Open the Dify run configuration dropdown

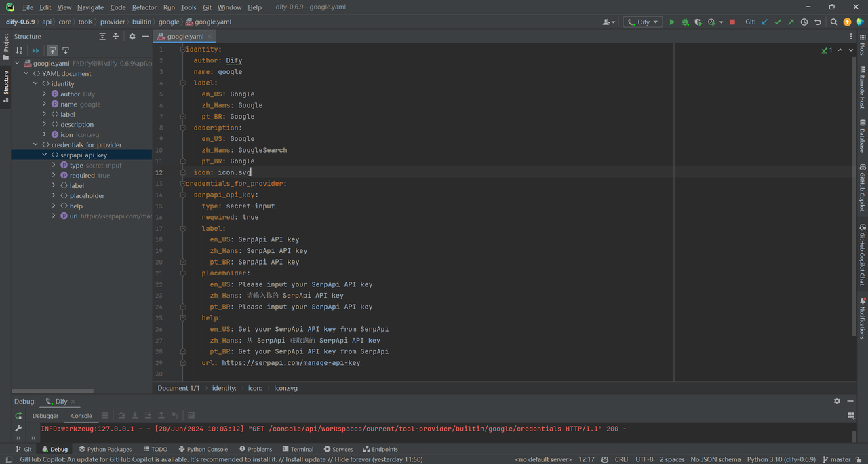[642, 22]
